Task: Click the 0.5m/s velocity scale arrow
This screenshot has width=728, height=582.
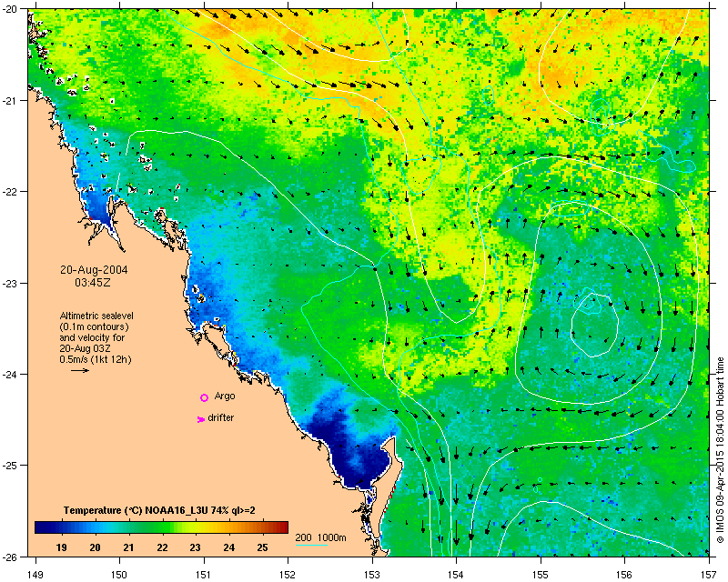Action: click(80, 370)
